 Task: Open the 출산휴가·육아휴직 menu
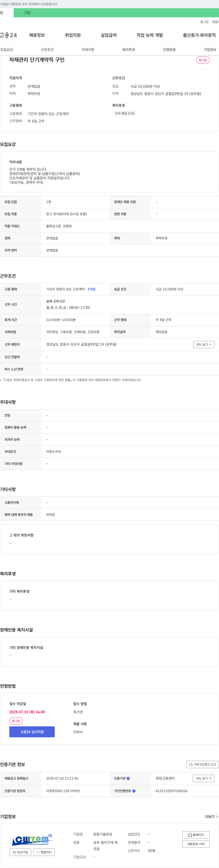pyautogui.click(x=199, y=35)
